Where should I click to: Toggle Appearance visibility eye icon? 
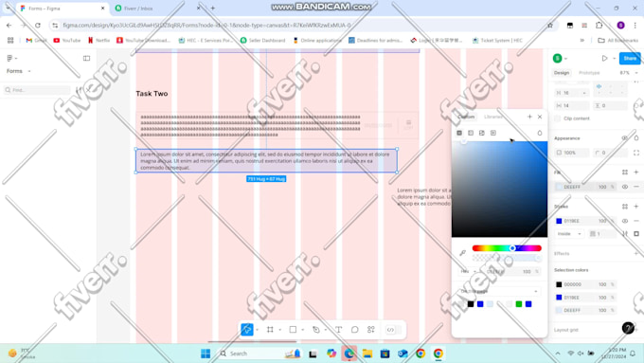(x=625, y=138)
